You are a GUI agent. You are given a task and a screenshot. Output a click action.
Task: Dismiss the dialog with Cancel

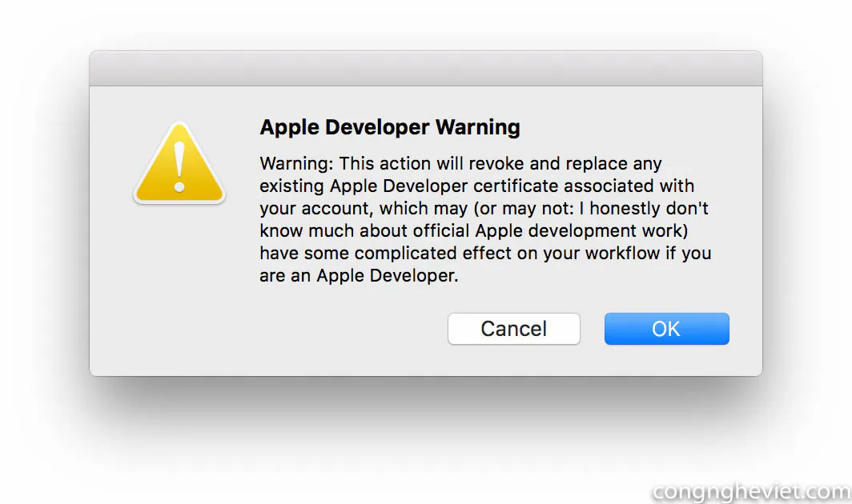coord(513,329)
